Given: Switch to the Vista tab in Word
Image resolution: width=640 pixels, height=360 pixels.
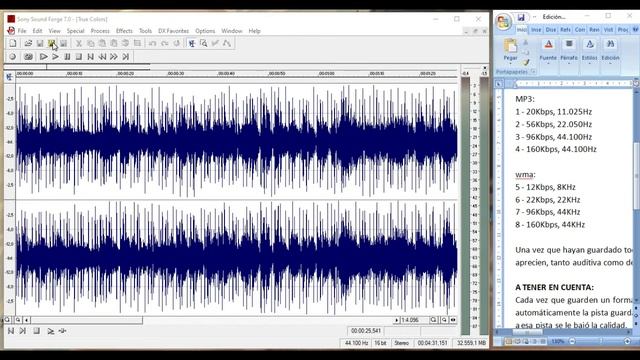Looking at the screenshot, I should pos(609,30).
